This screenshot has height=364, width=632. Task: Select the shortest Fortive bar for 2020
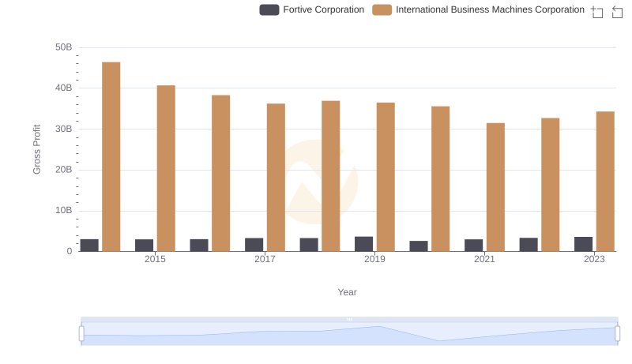pos(419,246)
